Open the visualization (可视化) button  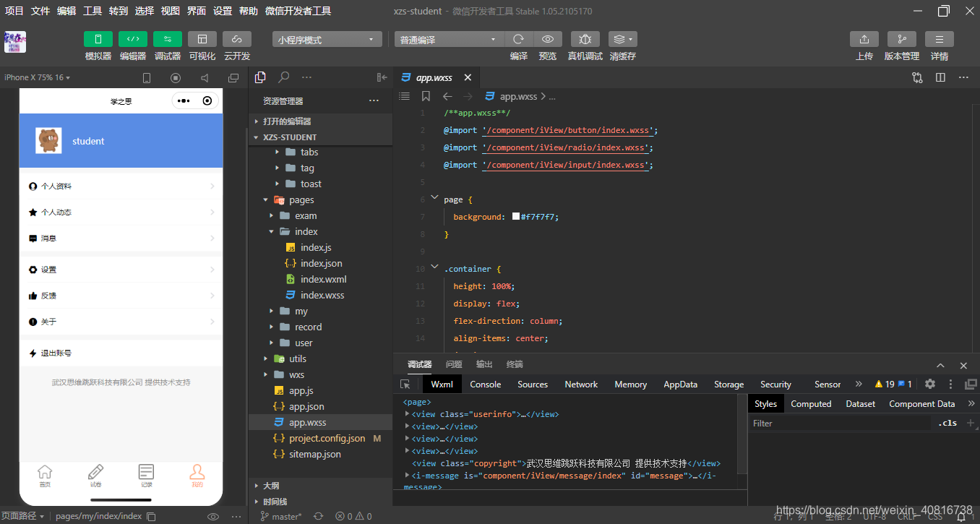[202, 39]
